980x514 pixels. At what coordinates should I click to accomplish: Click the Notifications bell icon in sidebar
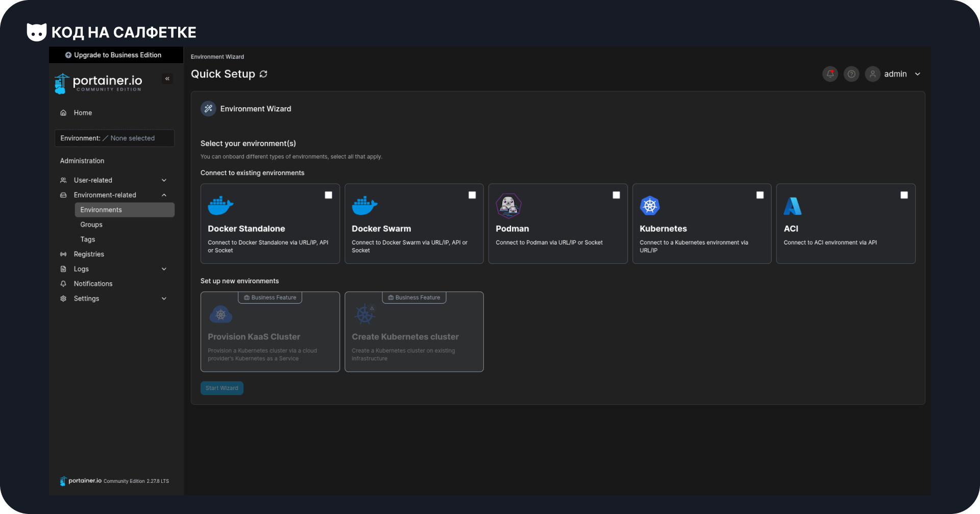[x=63, y=284]
